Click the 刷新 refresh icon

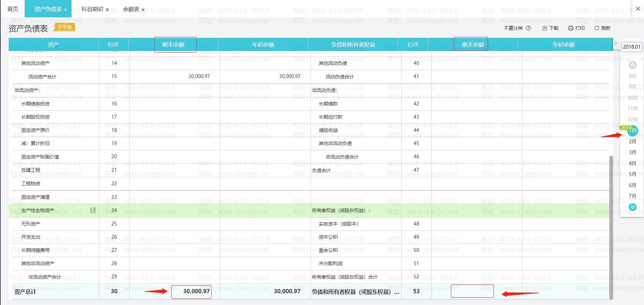596,28
